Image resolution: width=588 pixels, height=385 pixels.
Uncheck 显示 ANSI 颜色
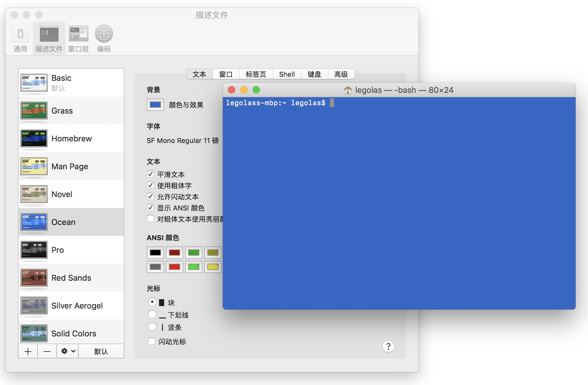tap(151, 208)
